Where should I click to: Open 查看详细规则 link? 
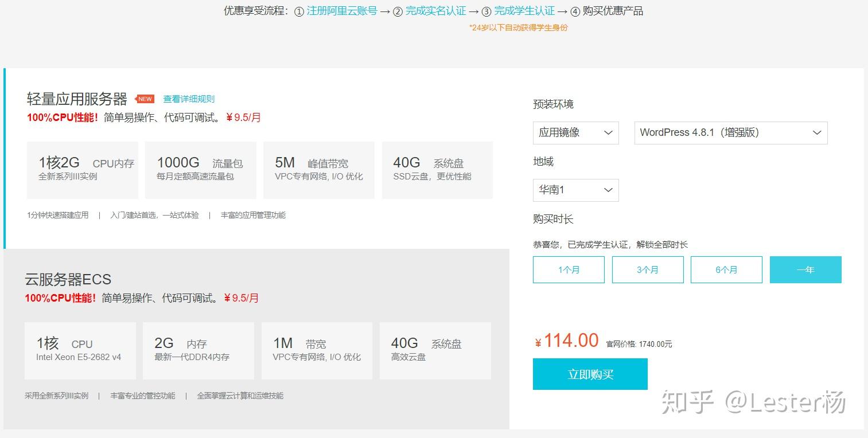click(189, 99)
